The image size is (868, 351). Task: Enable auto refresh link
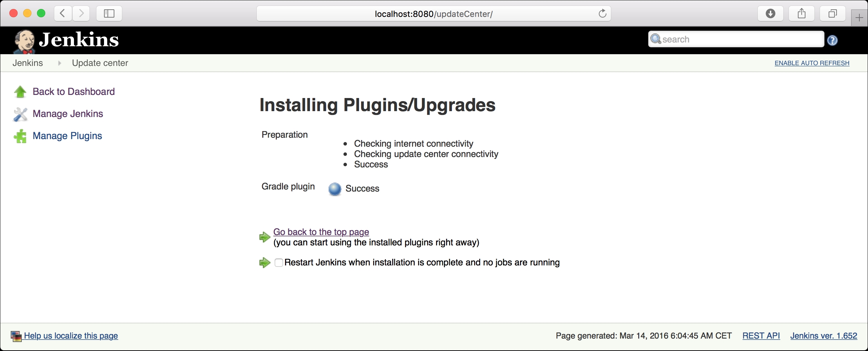tap(812, 63)
